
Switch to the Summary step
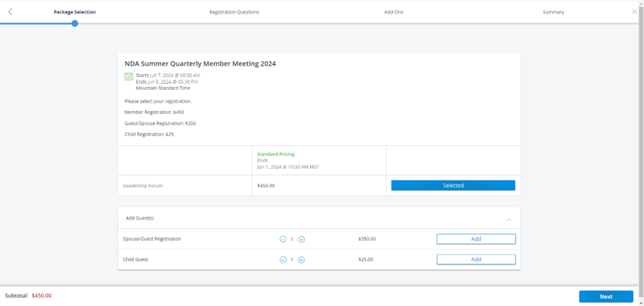pos(553,12)
